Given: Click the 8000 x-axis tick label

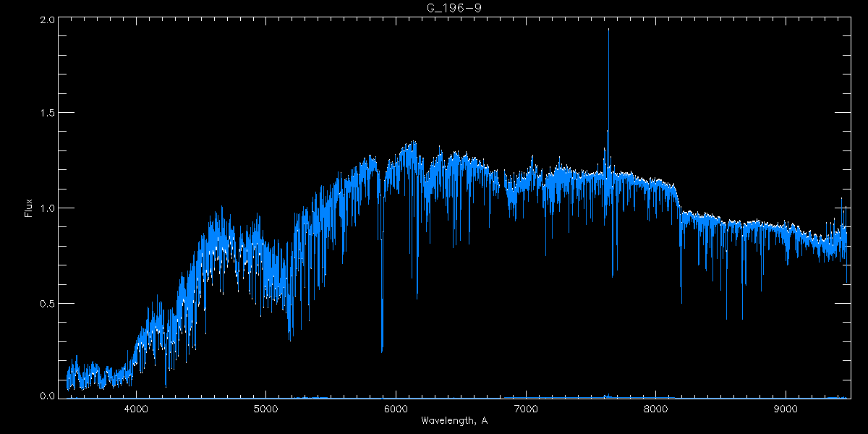Looking at the screenshot, I should pos(655,409).
